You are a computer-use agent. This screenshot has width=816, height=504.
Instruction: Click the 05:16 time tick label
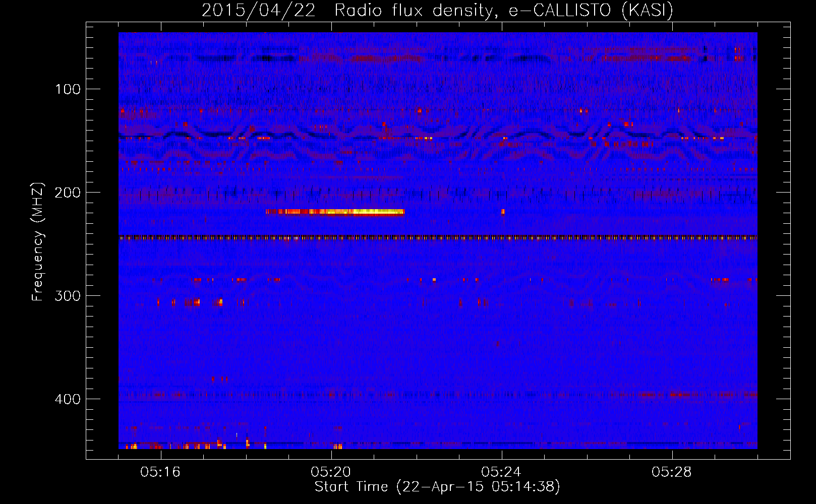160,472
